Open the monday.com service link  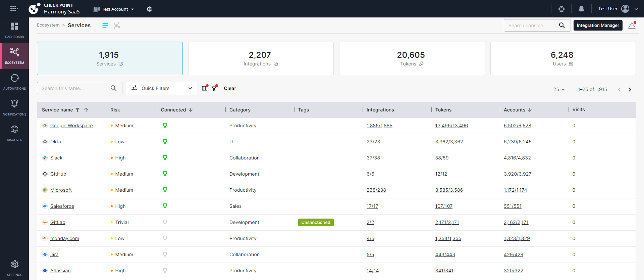[x=65, y=238]
